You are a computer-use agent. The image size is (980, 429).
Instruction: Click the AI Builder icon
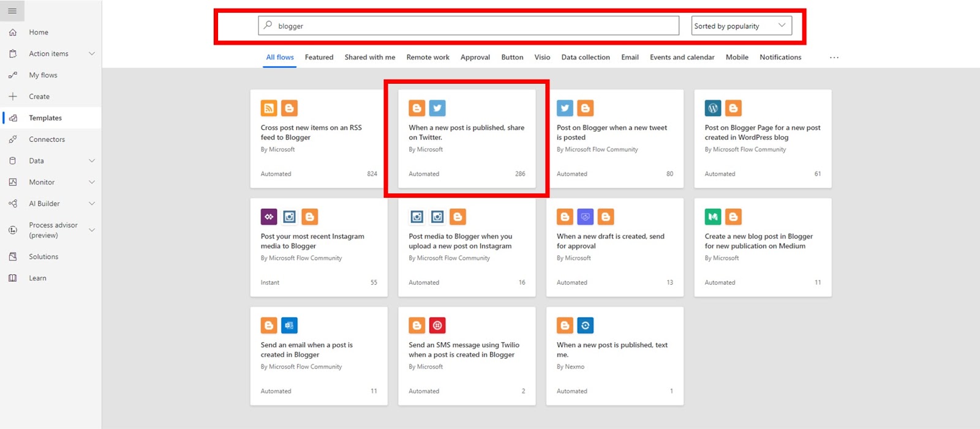pos(13,204)
